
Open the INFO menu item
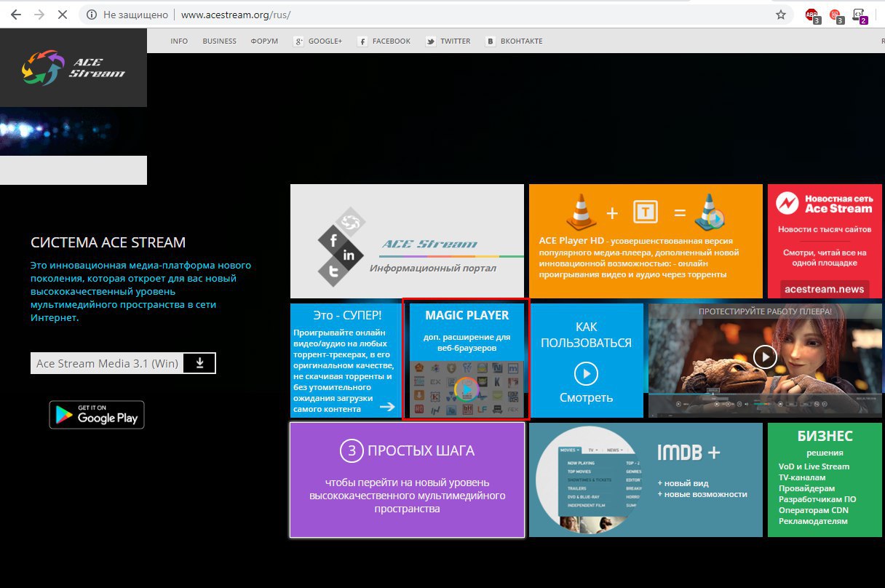(x=179, y=41)
